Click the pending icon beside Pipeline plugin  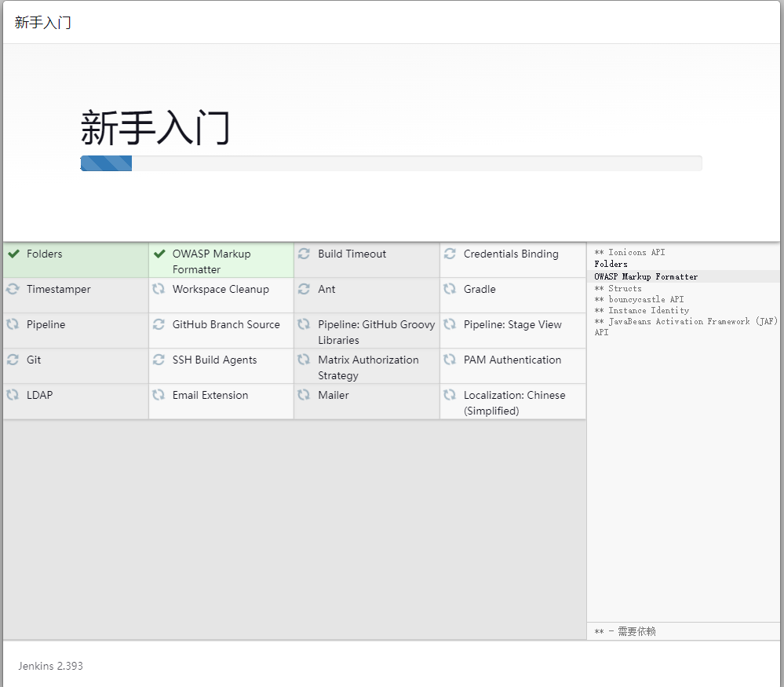click(13, 324)
